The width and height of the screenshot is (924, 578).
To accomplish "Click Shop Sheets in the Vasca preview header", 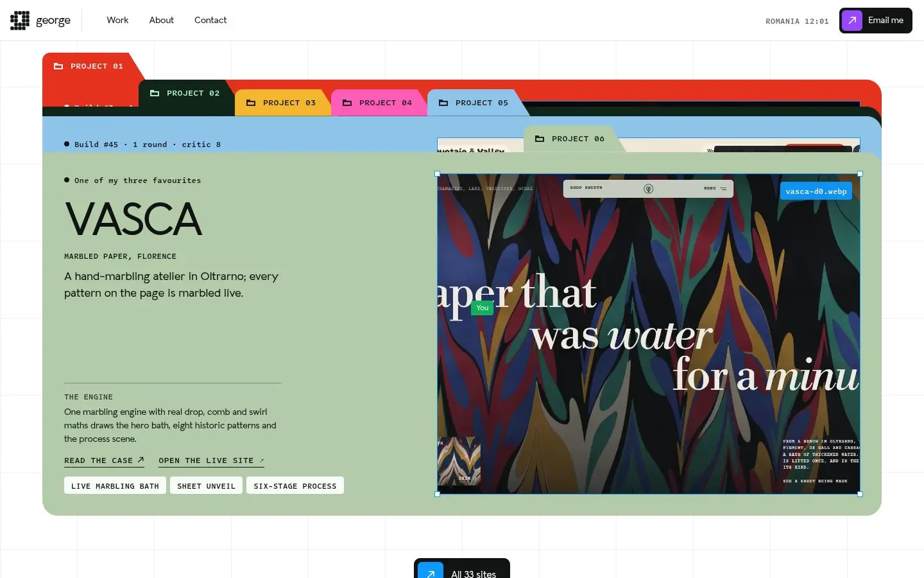I will [x=586, y=188].
